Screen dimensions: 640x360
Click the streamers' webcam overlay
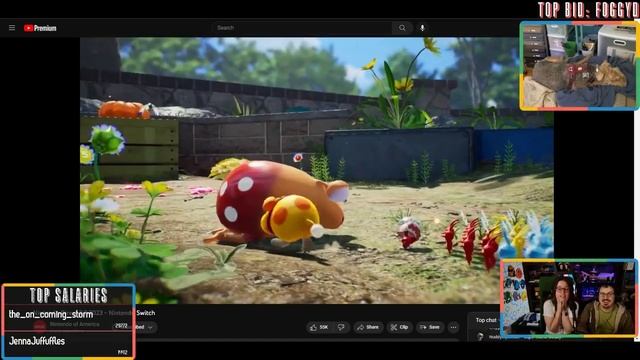point(569,298)
